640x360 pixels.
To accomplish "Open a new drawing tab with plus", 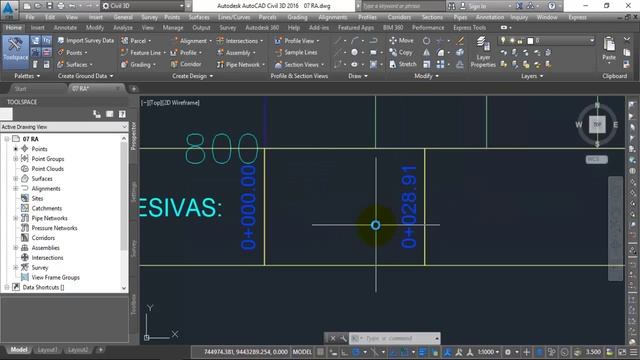I will coord(133,89).
